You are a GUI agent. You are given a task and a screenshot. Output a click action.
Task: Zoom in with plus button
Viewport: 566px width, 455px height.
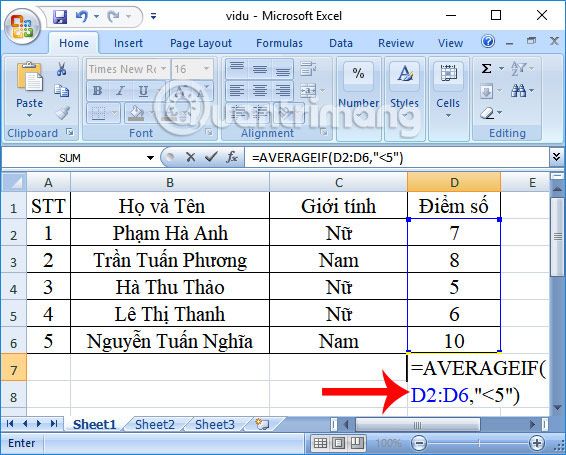537,443
